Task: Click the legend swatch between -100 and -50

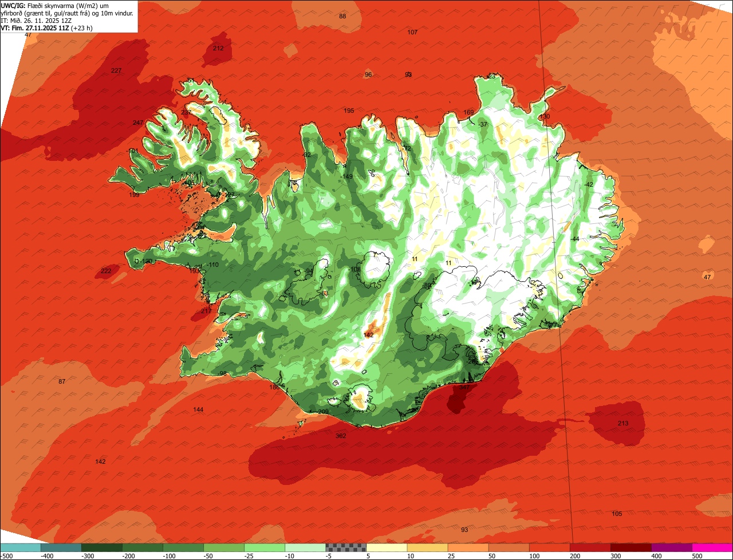Action: click(x=183, y=547)
